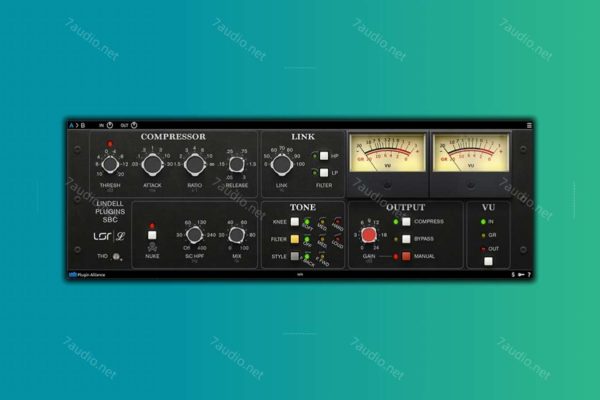Adjust the IN gain knob in top bar

(x=110, y=125)
